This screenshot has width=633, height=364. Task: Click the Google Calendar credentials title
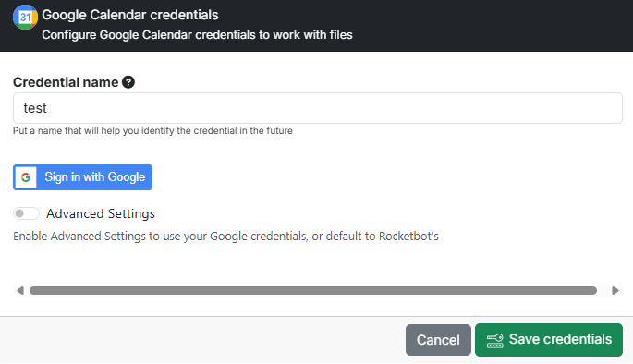(130, 15)
